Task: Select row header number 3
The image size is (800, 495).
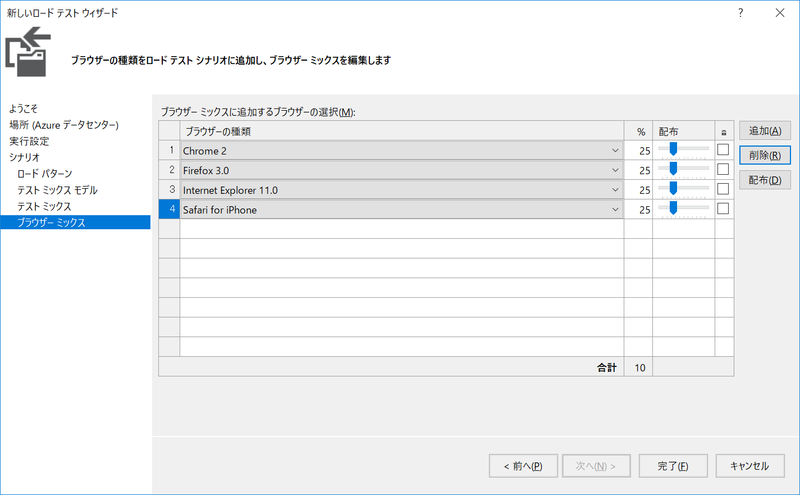Action: click(169, 189)
